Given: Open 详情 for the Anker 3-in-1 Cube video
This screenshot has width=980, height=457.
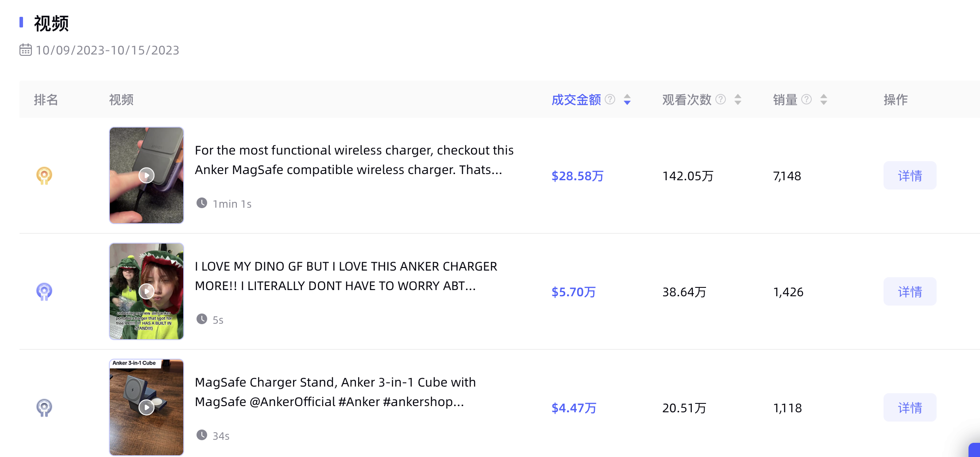Looking at the screenshot, I should [910, 407].
